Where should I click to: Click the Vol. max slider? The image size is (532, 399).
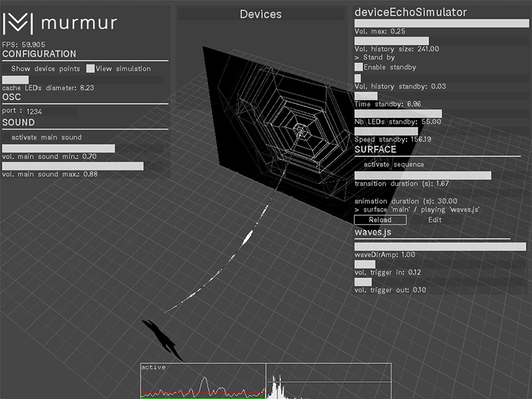[x=441, y=23]
